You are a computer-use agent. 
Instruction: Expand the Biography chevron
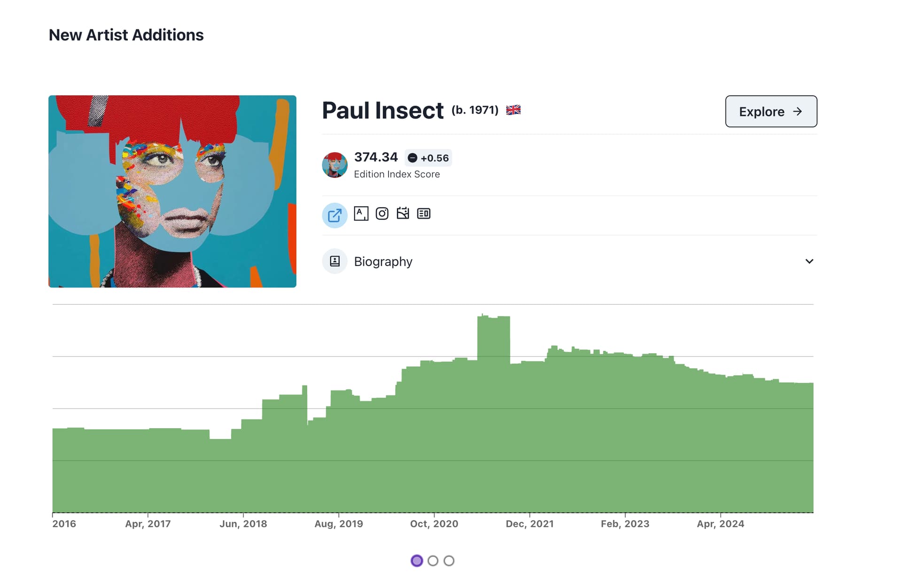coord(809,261)
